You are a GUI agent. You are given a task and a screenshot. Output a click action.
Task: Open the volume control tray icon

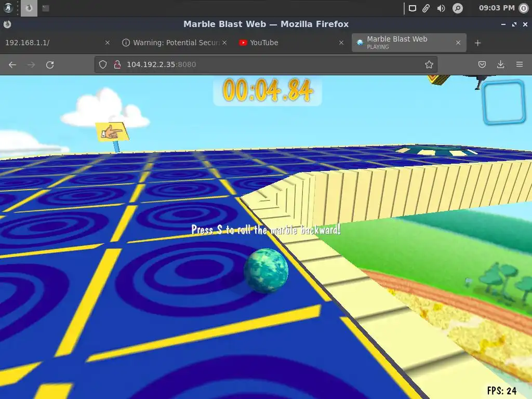pos(441,8)
